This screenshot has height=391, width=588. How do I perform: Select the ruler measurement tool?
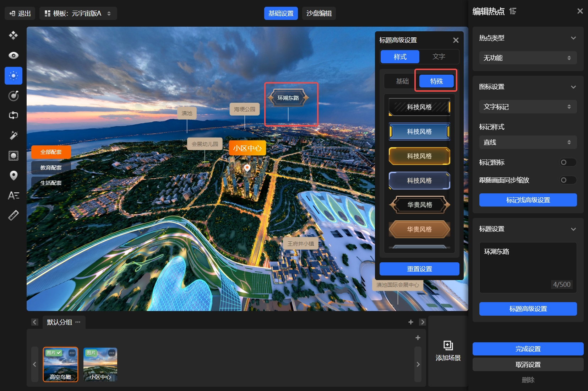13,215
